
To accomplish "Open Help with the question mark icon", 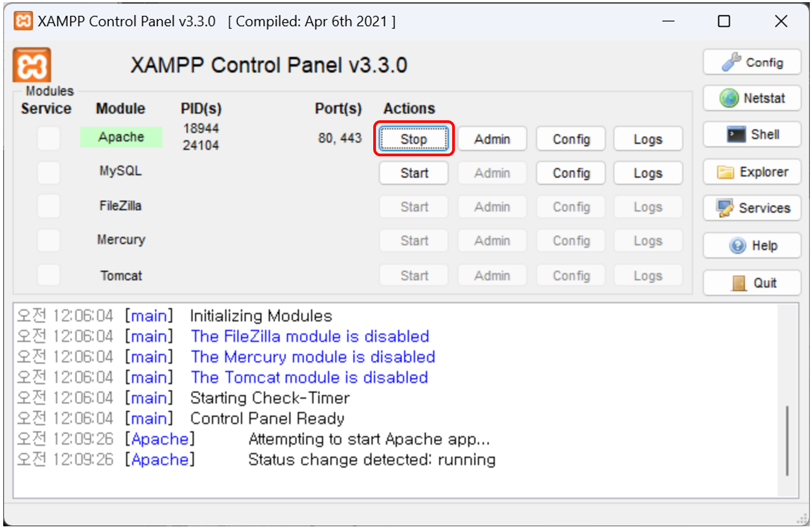I will pos(752,245).
